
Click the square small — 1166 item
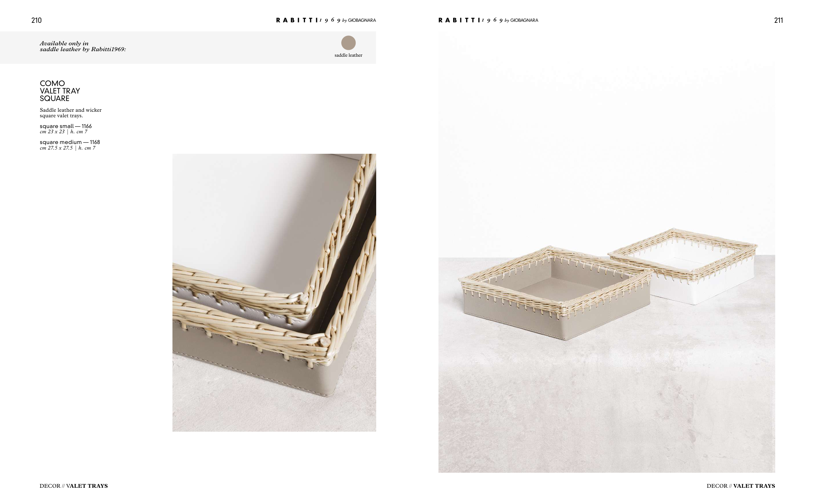[x=66, y=126]
